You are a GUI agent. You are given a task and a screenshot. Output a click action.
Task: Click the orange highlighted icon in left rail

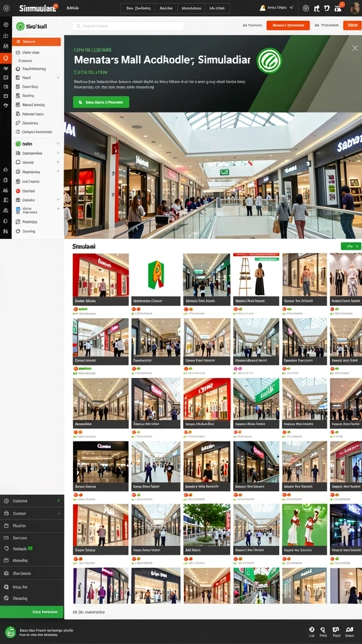6,58
